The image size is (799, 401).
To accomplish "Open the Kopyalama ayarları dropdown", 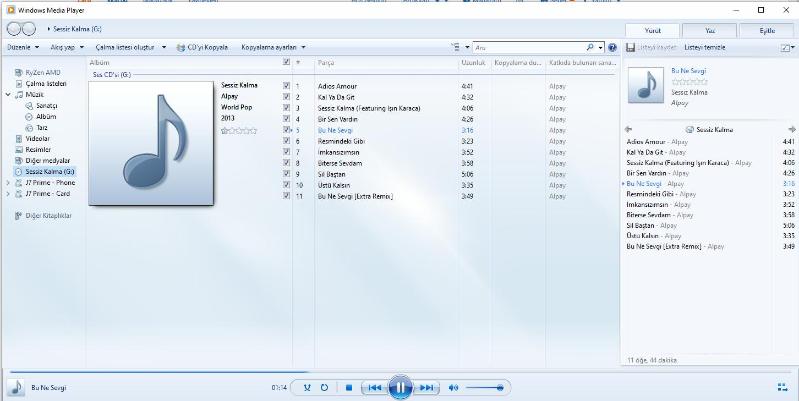I will (273, 47).
